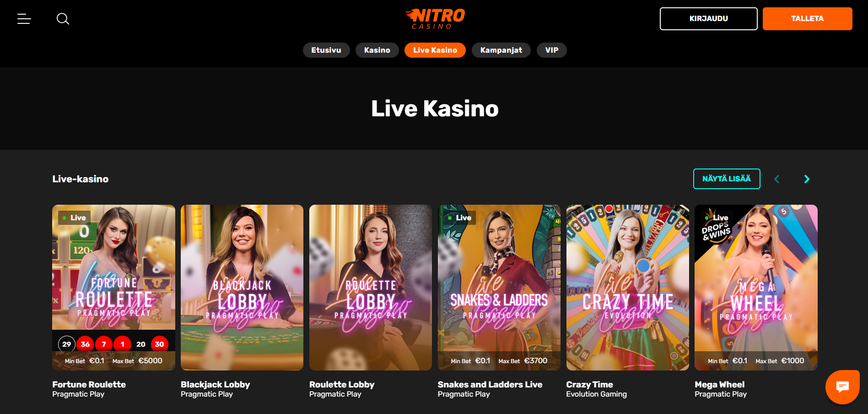The height and width of the screenshot is (414, 868).
Task: Open the live chat bubble icon
Action: pos(842,387)
